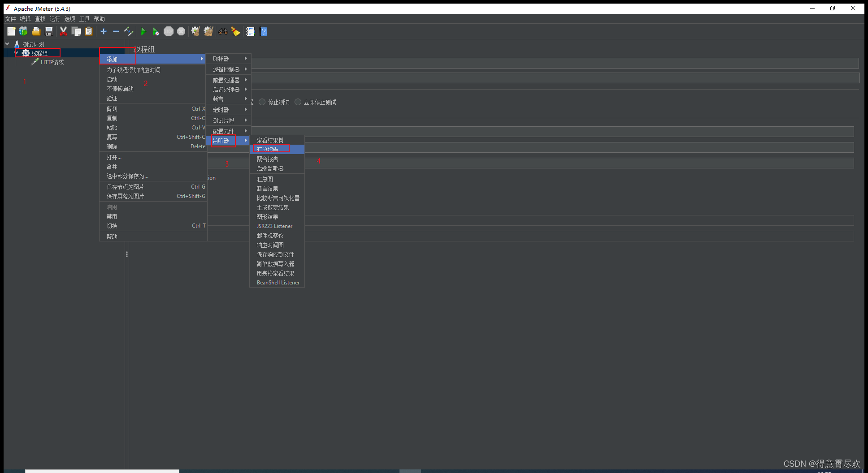The height and width of the screenshot is (473, 868).
Task: Select the 立即停止测试 radio button
Action: click(x=298, y=102)
